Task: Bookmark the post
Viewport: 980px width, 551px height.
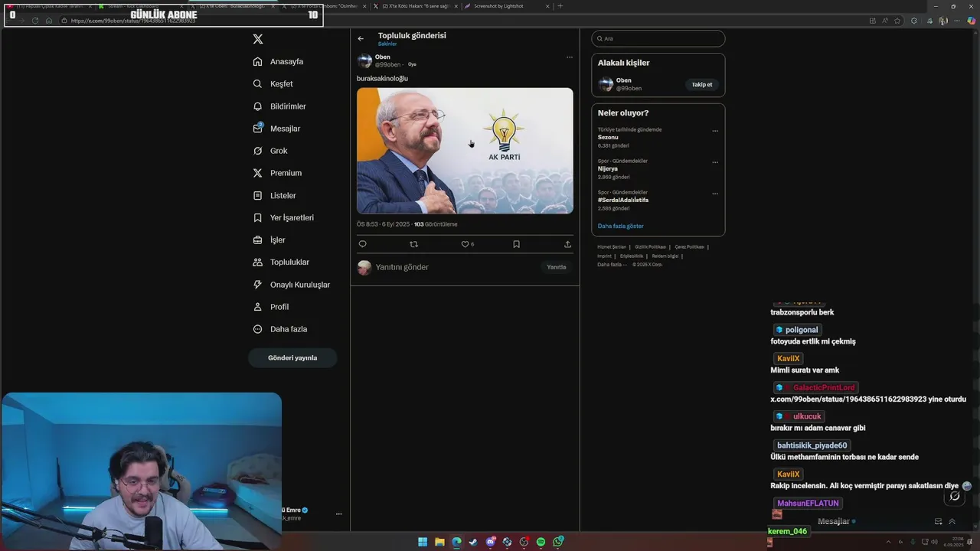Action: click(516, 244)
